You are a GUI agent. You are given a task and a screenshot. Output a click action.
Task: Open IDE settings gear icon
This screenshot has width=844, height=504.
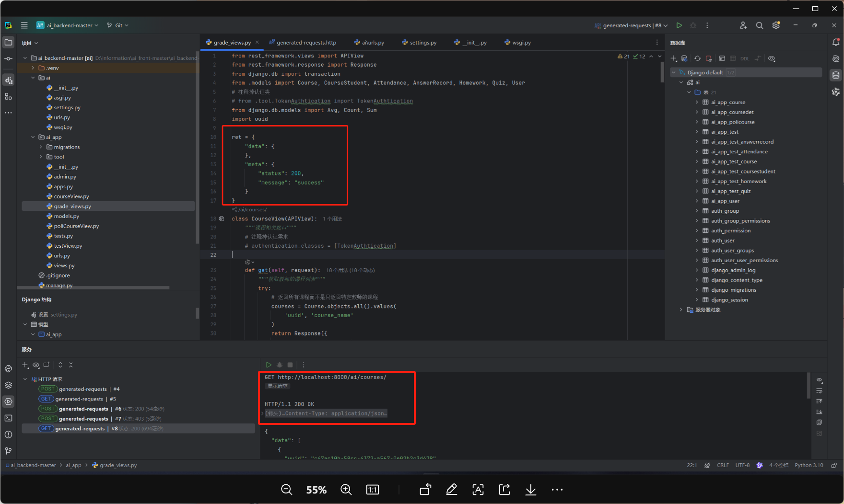[x=776, y=25]
